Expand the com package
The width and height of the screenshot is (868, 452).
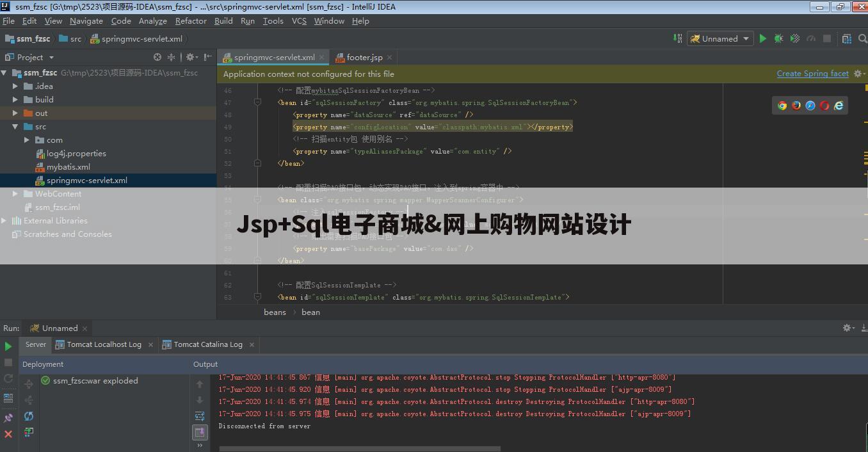coord(27,140)
